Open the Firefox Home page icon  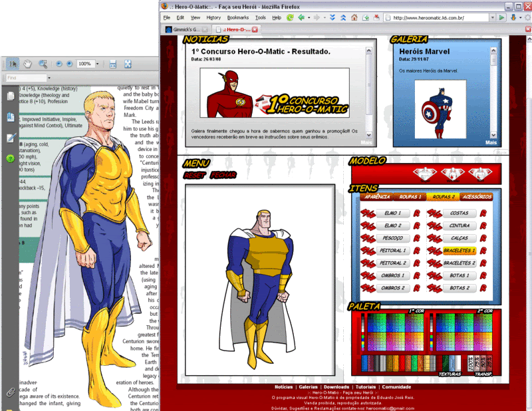[x=354, y=18]
